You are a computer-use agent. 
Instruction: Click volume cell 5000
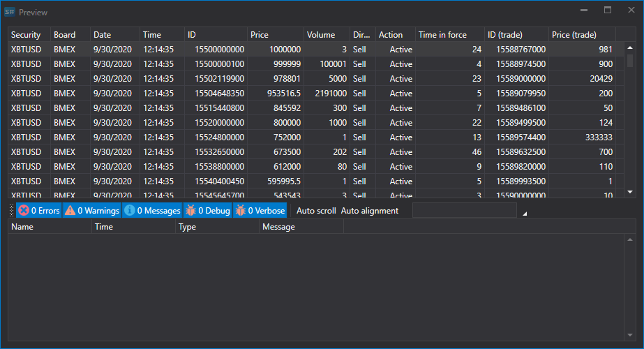coord(327,78)
